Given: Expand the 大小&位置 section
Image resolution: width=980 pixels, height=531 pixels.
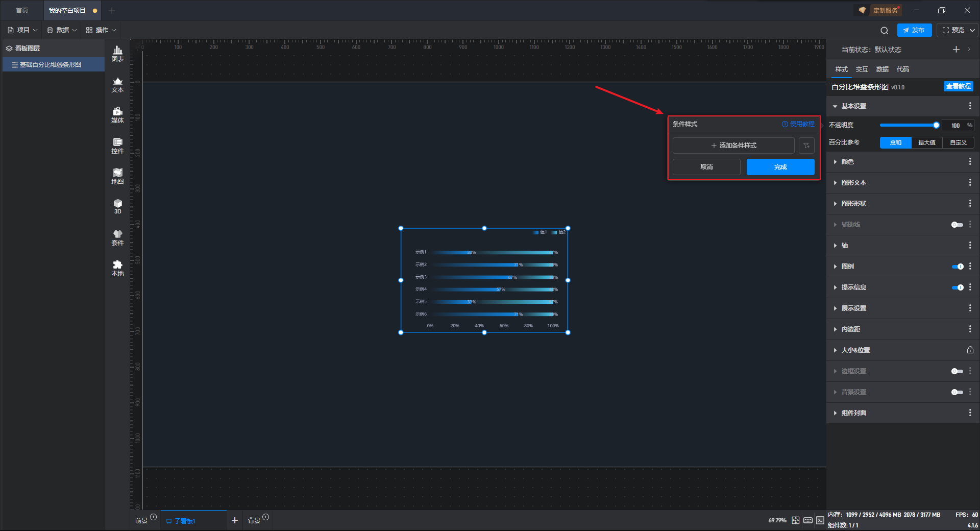Looking at the screenshot, I should tap(835, 350).
